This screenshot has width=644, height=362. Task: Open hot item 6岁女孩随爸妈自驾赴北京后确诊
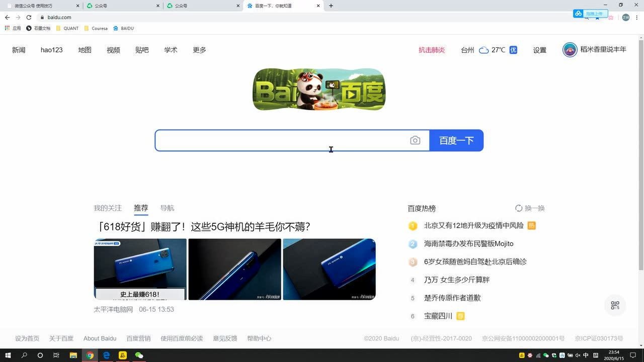coord(475,262)
